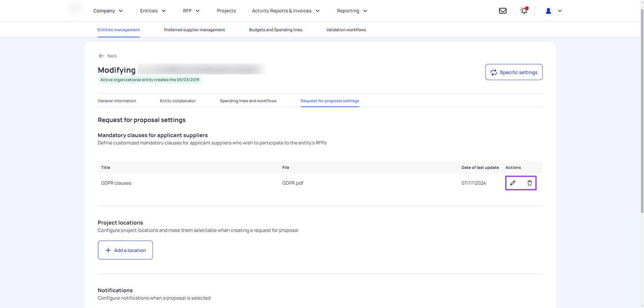Open the Reporting dropdown menu
This screenshot has height=308, width=644.
(x=352, y=11)
